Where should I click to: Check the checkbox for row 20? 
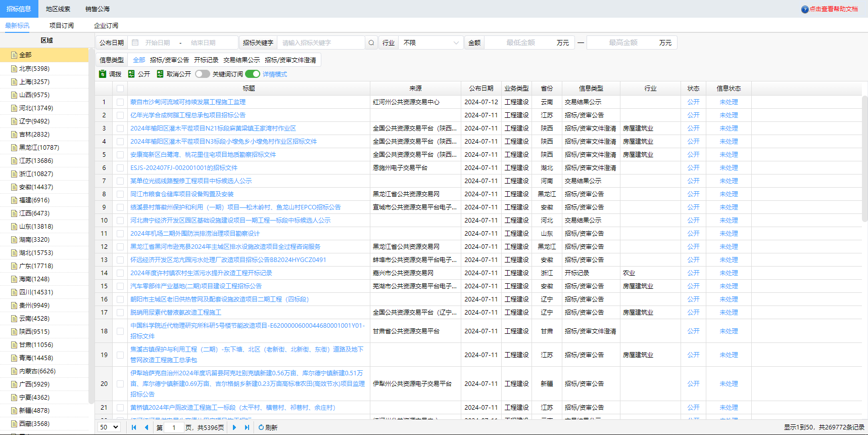coord(120,383)
